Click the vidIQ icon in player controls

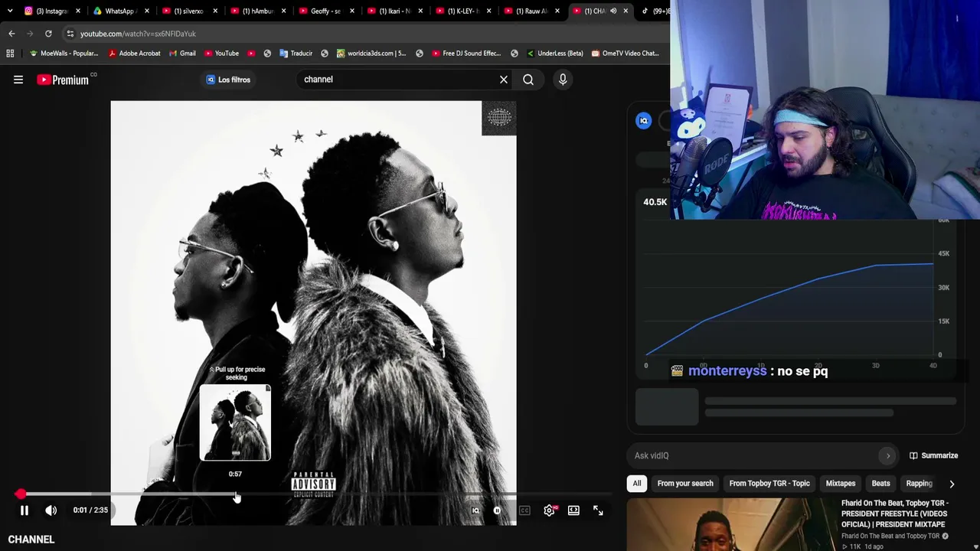pyautogui.click(x=475, y=510)
